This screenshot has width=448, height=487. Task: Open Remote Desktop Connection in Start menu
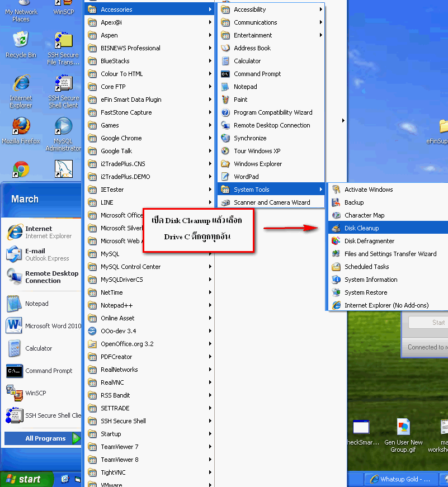(x=43, y=277)
